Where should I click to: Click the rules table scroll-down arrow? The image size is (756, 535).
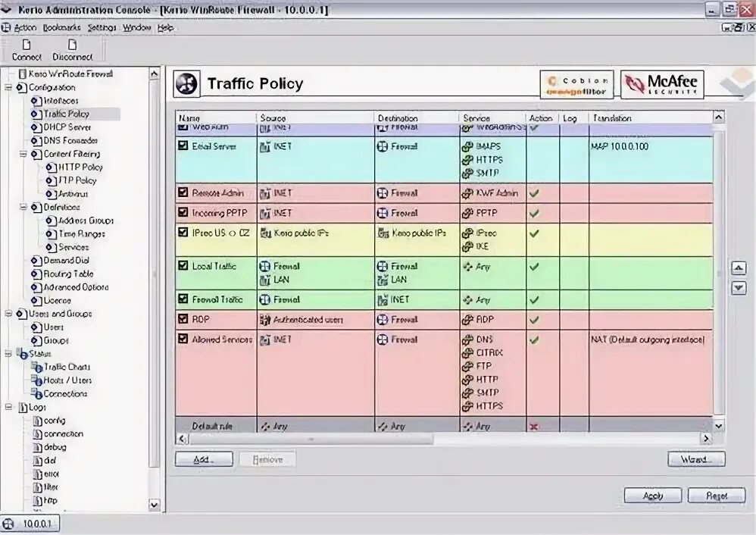(718, 427)
